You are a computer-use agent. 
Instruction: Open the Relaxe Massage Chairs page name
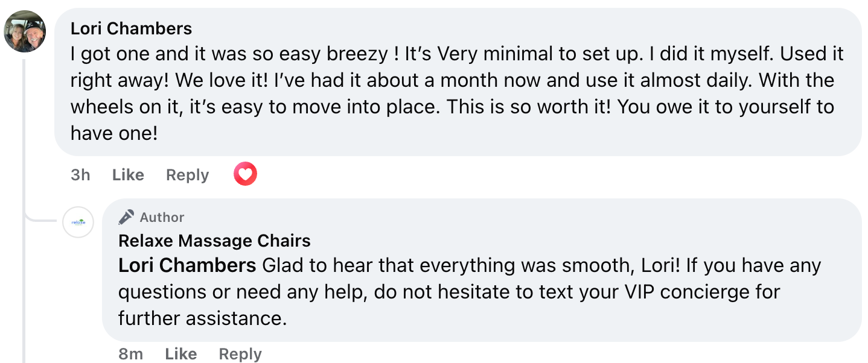tap(214, 241)
